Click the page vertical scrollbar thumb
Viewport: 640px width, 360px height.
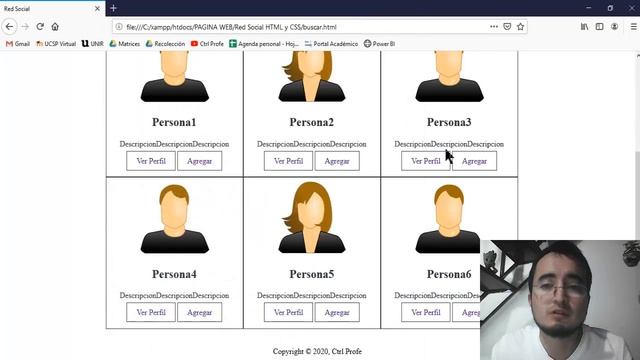click(x=638, y=196)
